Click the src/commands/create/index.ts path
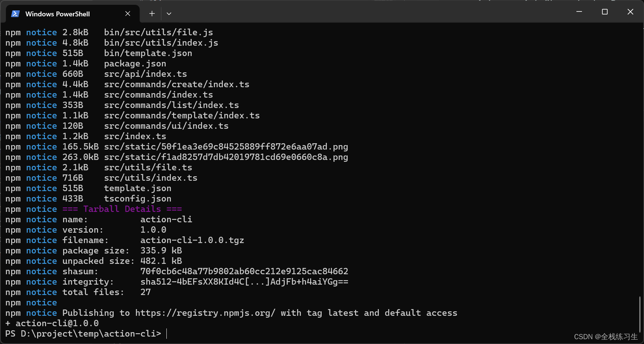The height and width of the screenshot is (344, 644). (176, 85)
